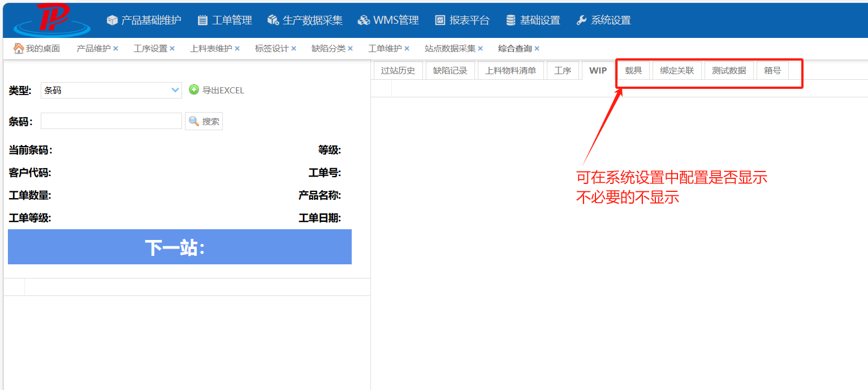The image size is (868, 390).
Task: Open the 测试数据 tab
Action: pyautogui.click(x=729, y=71)
